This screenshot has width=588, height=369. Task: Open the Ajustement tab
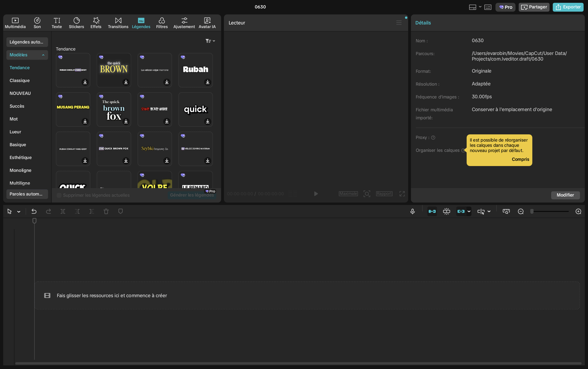point(184,23)
